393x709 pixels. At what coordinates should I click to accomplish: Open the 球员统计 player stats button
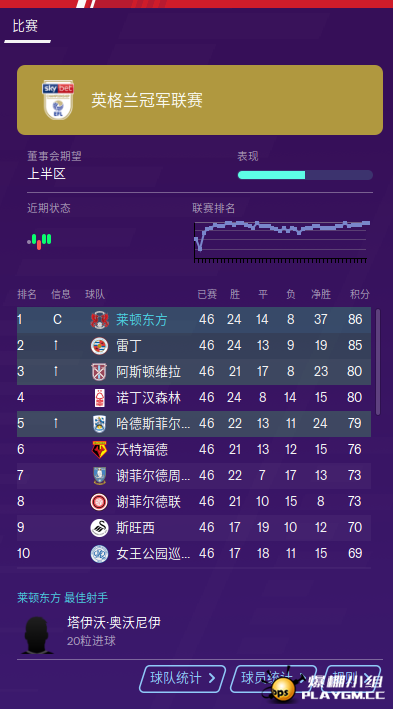pyautogui.click(x=273, y=679)
